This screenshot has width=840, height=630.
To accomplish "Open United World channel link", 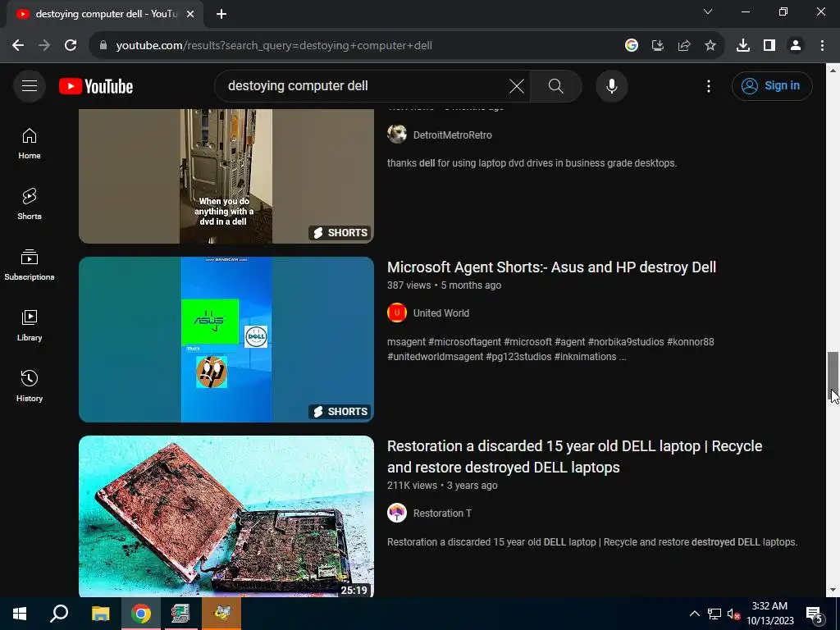I will coord(441,313).
